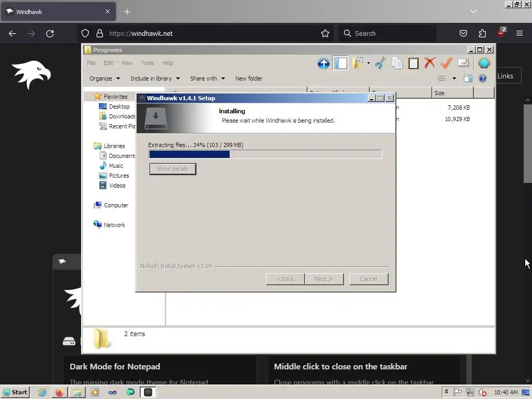Click the Firefox Search input field

click(x=388, y=33)
